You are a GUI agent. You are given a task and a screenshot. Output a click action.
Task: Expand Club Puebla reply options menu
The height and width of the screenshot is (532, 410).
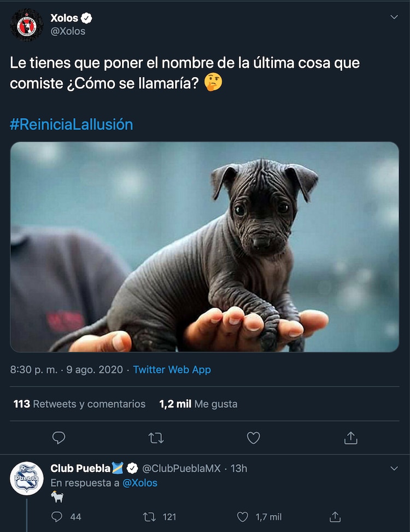pos(394,469)
